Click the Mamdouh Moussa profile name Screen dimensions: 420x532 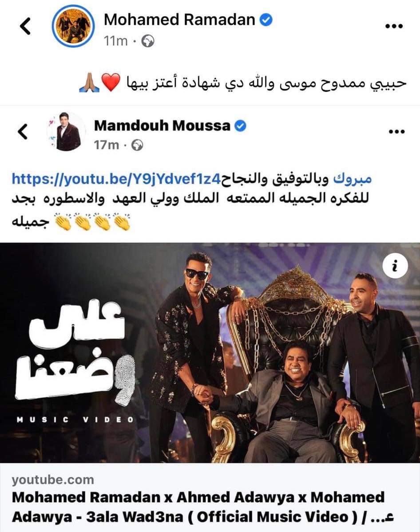tap(162, 126)
